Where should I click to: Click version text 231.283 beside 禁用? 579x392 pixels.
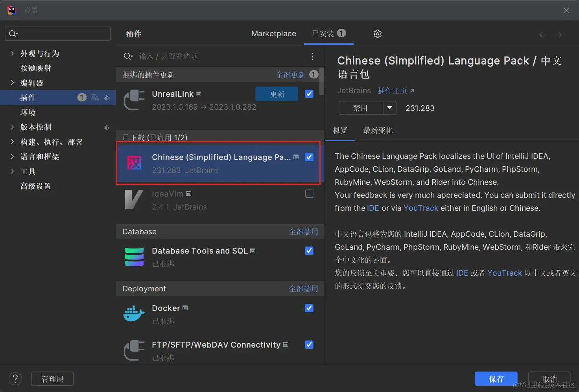tap(420, 108)
